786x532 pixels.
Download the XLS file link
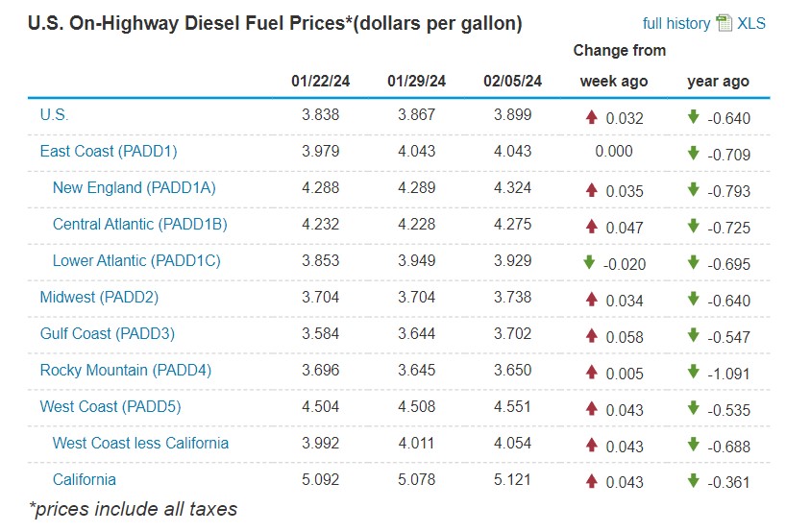[x=751, y=23]
